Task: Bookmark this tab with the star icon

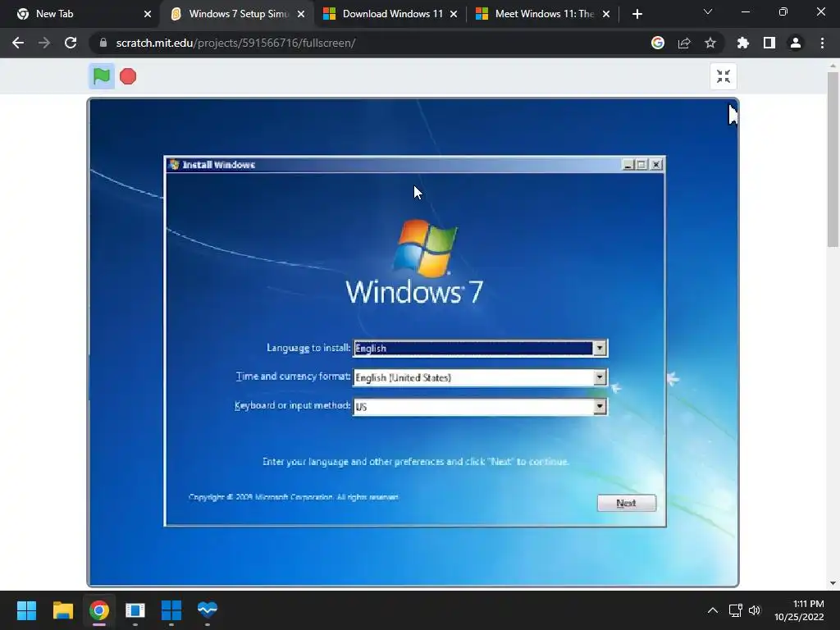Action: [x=710, y=43]
